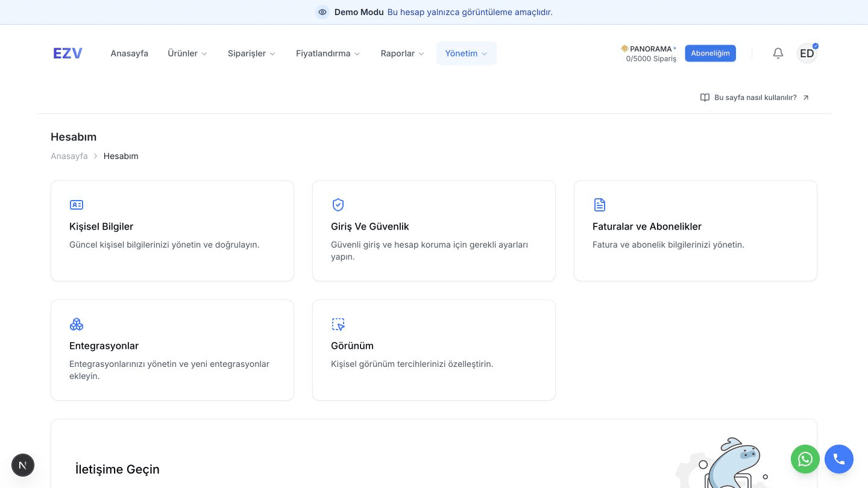Click Anasayfa in the breadcrumb

tap(69, 156)
